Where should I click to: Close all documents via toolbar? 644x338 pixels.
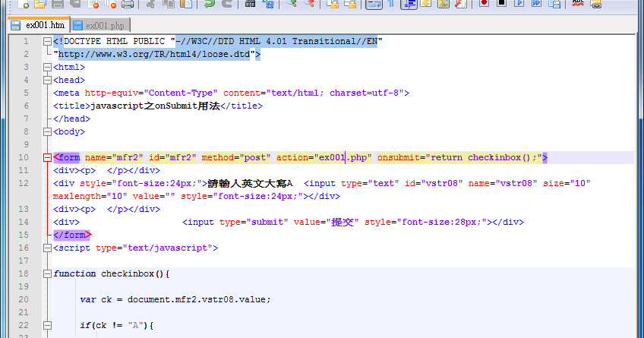110,4
